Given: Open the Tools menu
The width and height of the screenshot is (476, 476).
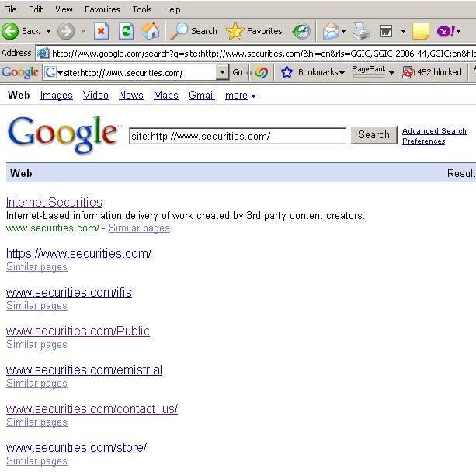Looking at the screenshot, I should pyautogui.click(x=142, y=9).
